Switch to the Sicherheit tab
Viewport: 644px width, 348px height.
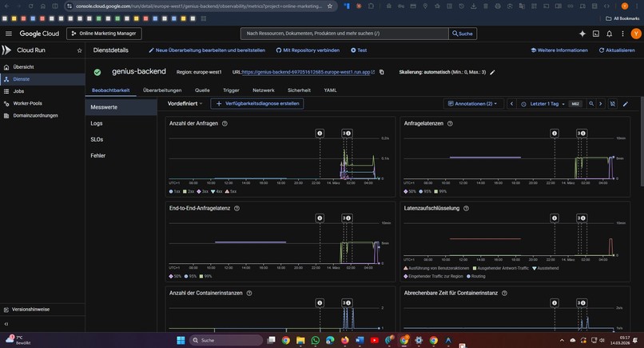coord(299,90)
